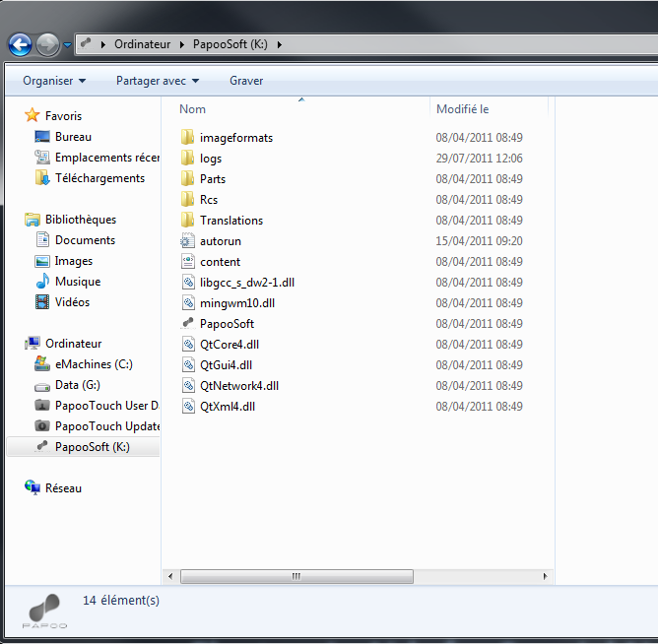The width and height of the screenshot is (658, 644).
Task: Open the eMachines (C:) drive icon
Action: tap(42, 363)
